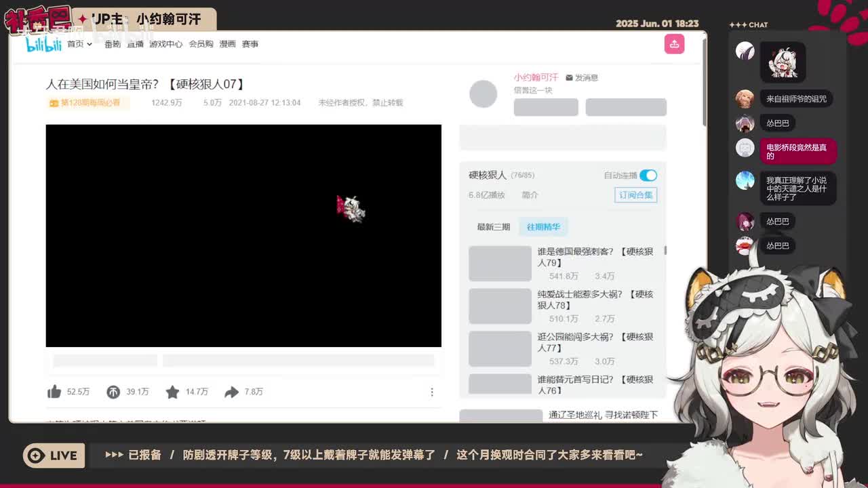Open the 赛事 nav item
The height and width of the screenshot is (488, 868).
[x=250, y=44]
